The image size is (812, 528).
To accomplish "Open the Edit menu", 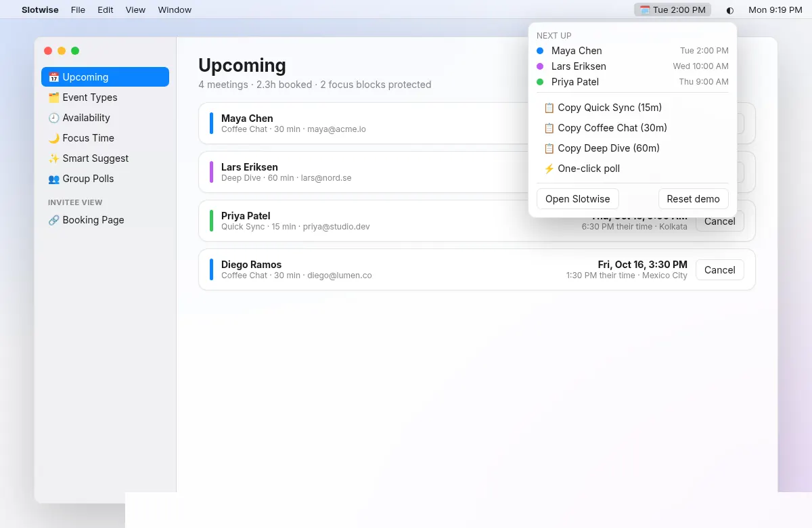I will [105, 9].
